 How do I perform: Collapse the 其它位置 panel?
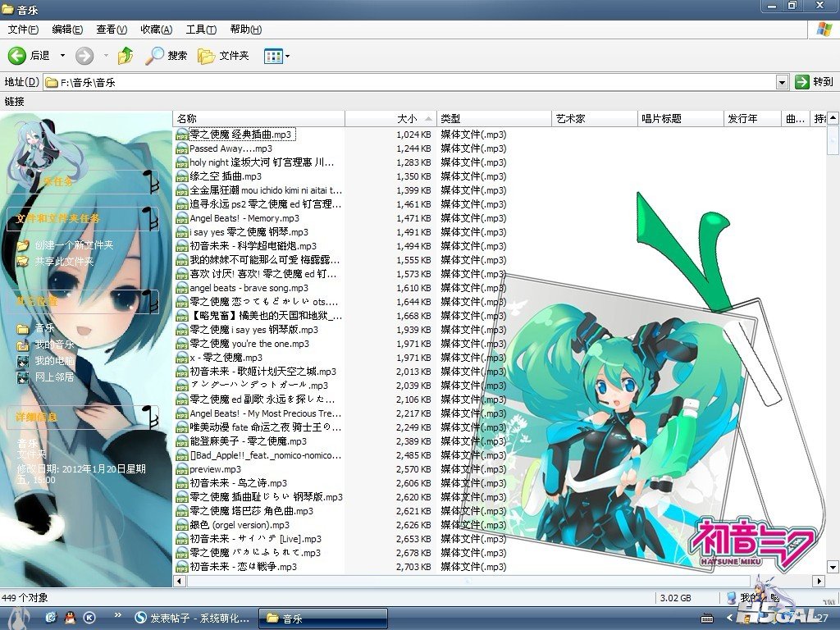[x=151, y=301]
